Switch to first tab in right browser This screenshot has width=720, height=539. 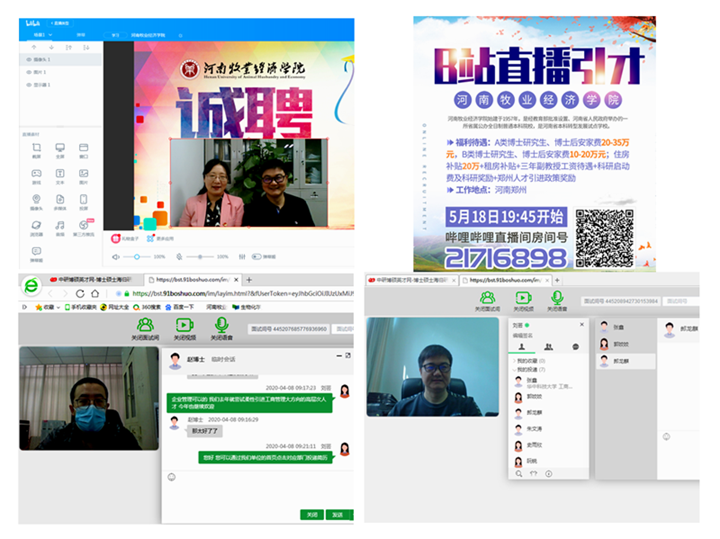point(411,280)
